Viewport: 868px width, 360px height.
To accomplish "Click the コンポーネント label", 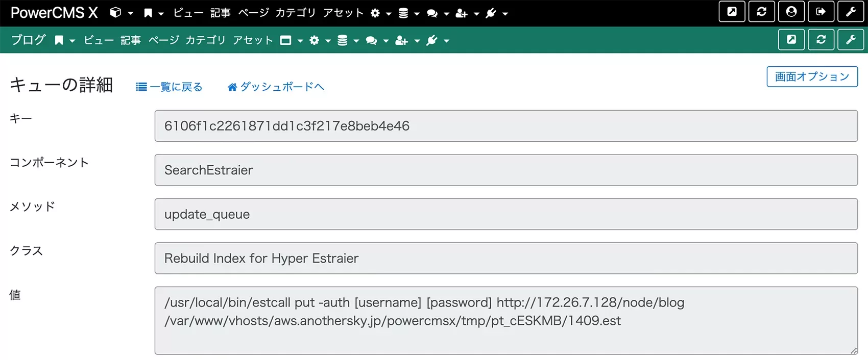I will pyautogui.click(x=50, y=162).
